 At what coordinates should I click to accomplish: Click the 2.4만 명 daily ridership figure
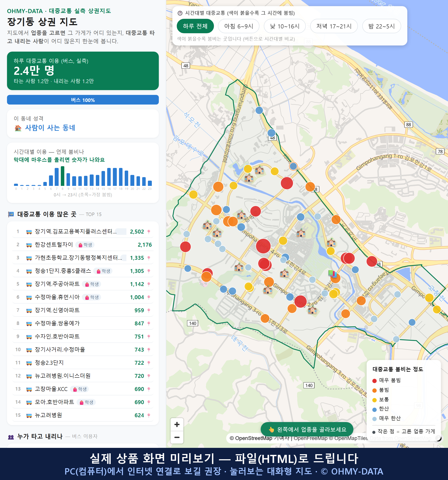[x=34, y=71]
